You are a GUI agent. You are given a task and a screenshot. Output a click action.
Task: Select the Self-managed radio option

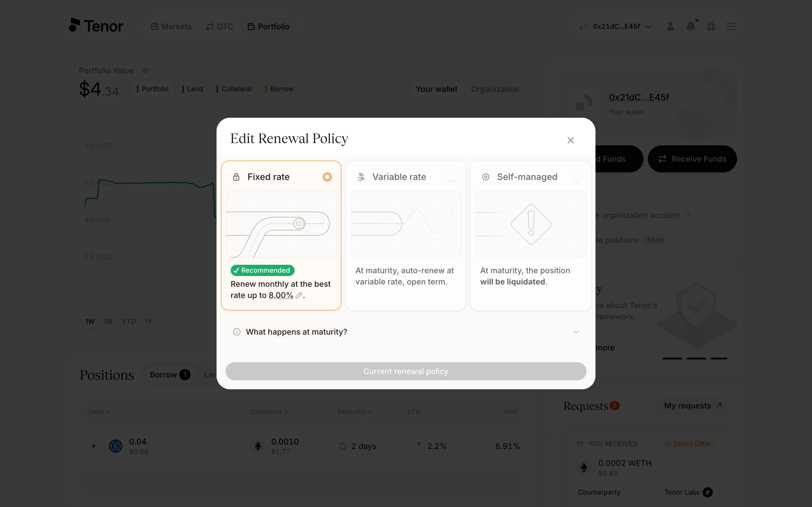click(577, 177)
